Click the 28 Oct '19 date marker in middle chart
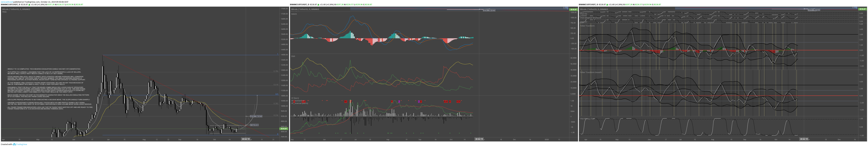 [x=479, y=139]
